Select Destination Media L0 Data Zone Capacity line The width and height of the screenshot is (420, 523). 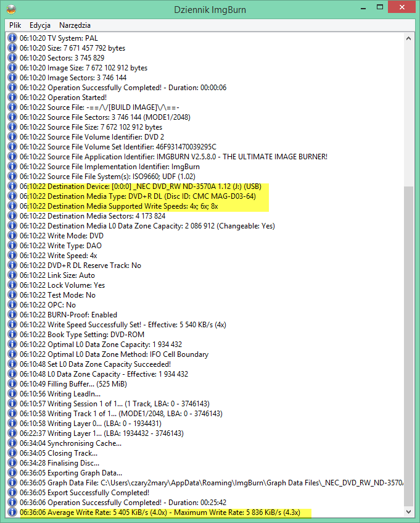[147, 226]
